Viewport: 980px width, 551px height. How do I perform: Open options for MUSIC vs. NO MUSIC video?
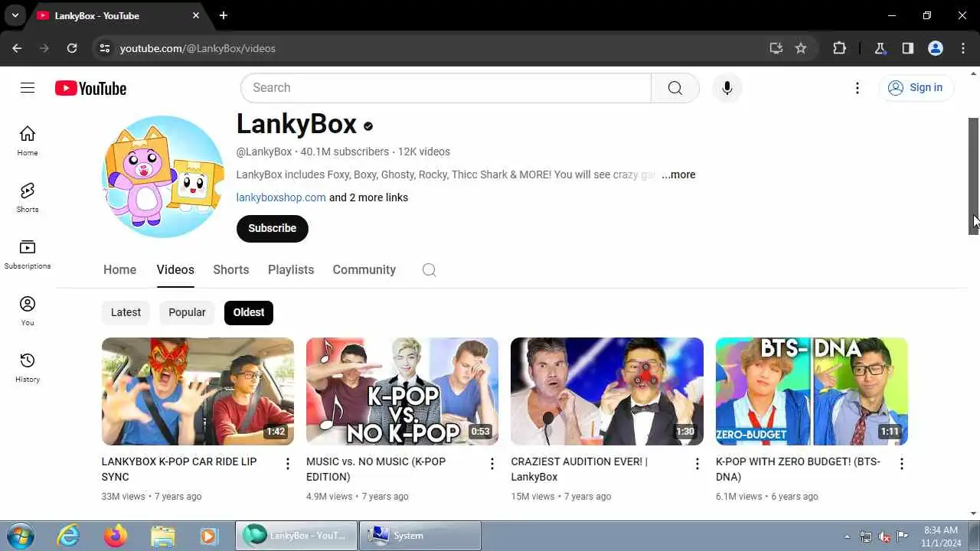(x=492, y=464)
